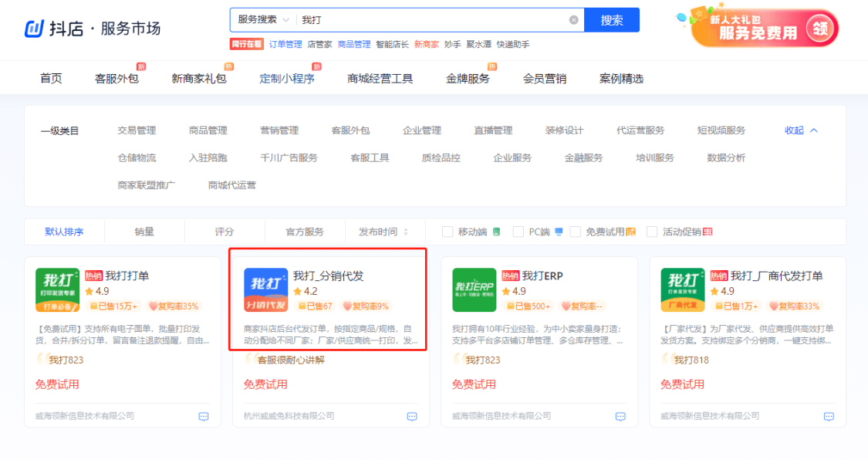Open chat icon on 我打ERP card

(x=620, y=416)
